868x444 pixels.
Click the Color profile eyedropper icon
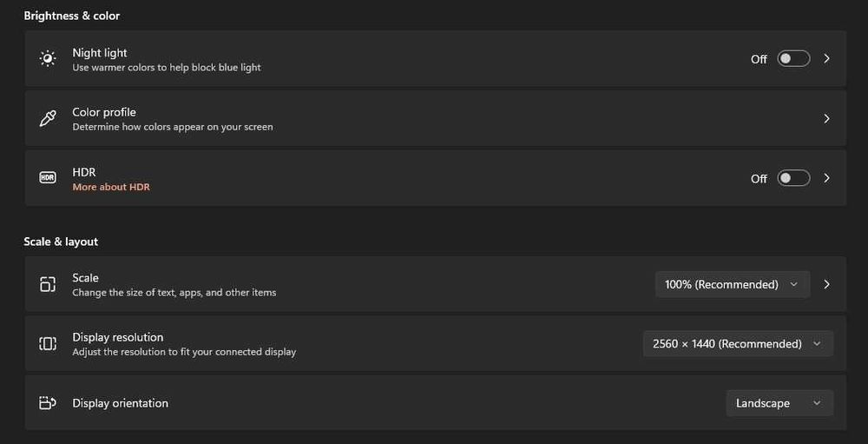click(x=48, y=118)
